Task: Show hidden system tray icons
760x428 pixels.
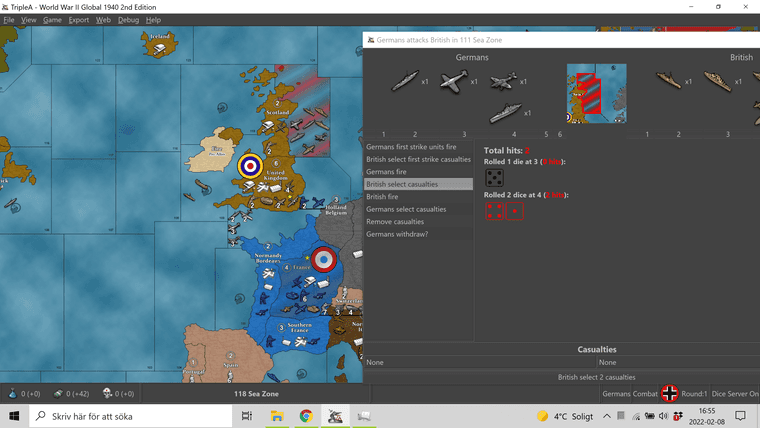Action: [x=606, y=416]
